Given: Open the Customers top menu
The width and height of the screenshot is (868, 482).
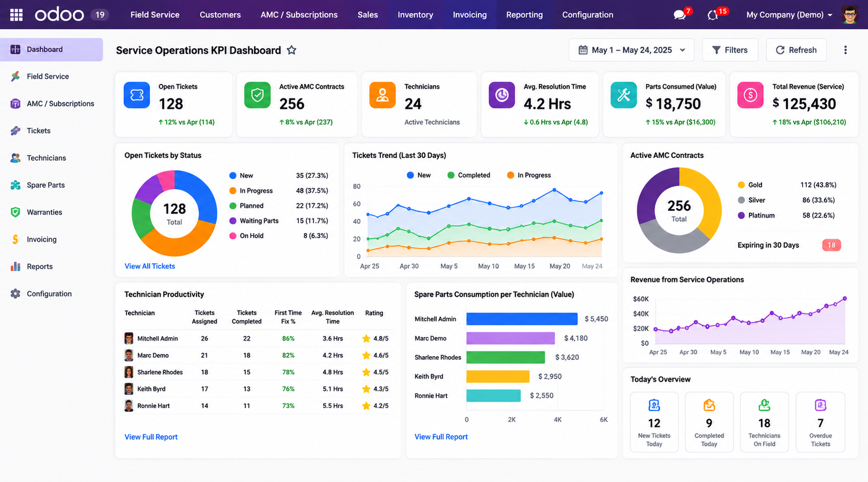Looking at the screenshot, I should [x=220, y=15].
